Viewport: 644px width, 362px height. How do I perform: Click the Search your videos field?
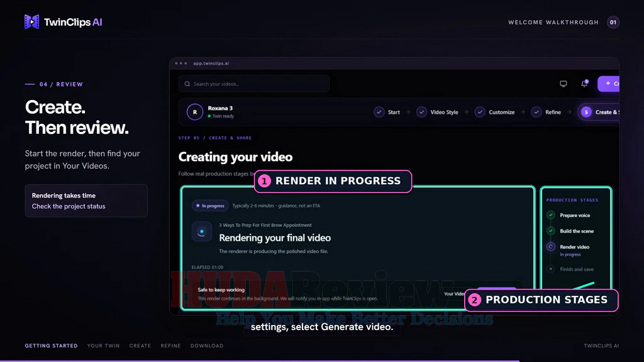(254, 84)
